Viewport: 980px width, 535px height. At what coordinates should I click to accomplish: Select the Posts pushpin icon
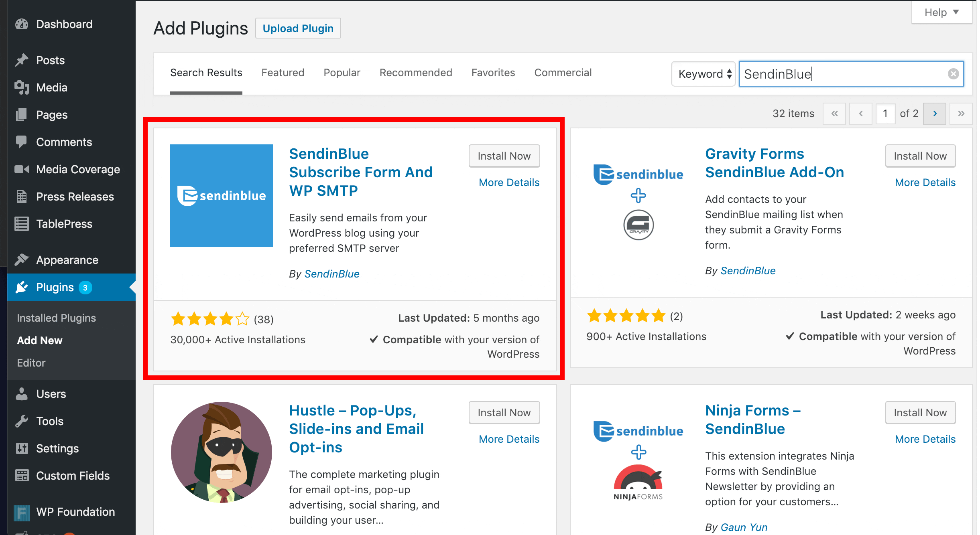pos(22,60)
